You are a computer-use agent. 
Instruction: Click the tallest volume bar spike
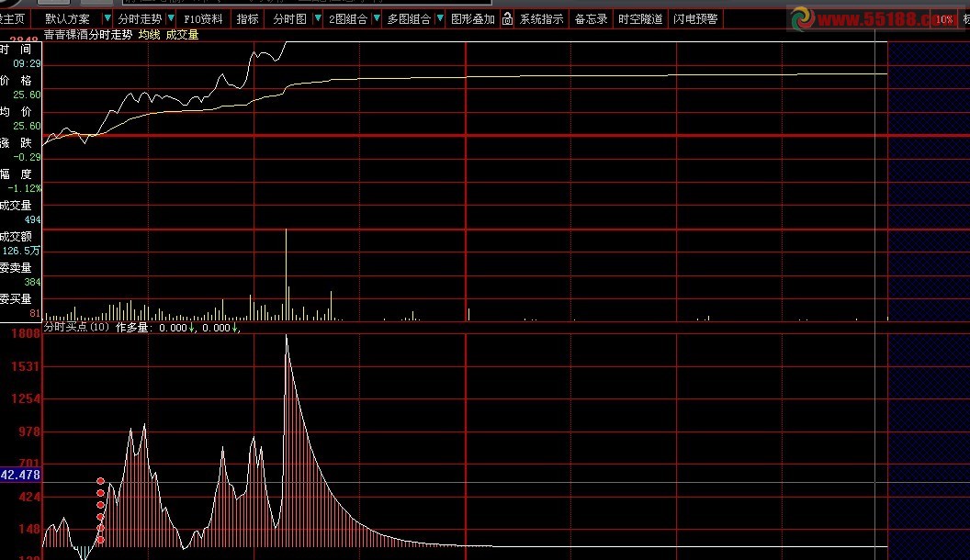286,274
